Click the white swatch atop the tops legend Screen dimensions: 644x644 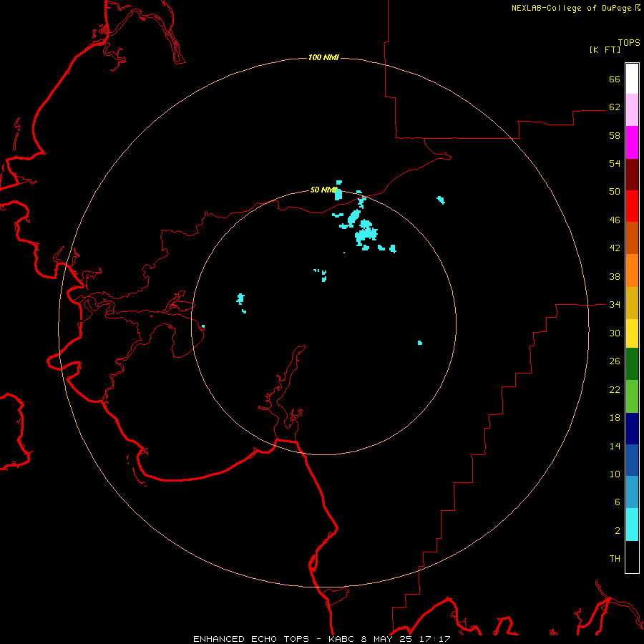pos(632,78)
